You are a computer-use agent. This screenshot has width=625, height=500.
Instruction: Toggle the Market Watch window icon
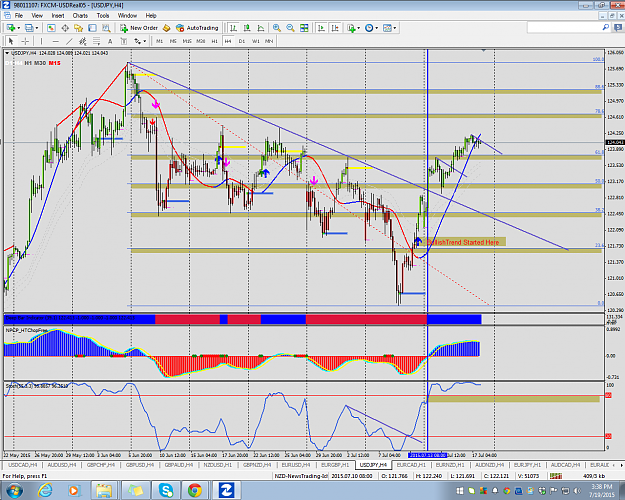51,28
